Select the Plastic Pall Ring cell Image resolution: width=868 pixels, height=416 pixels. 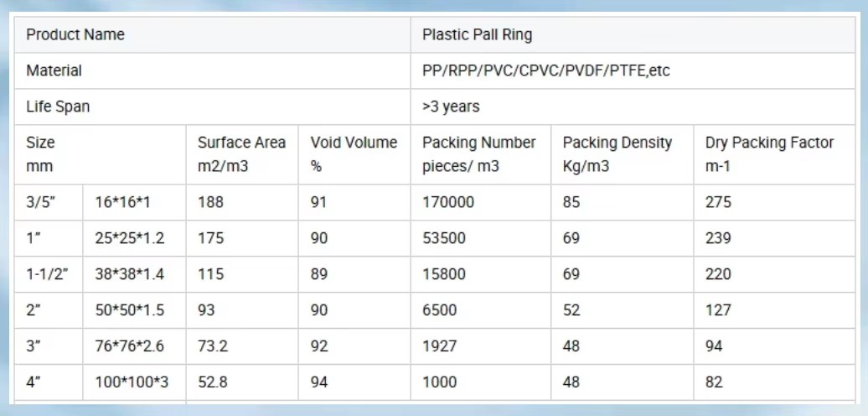[633, 35]
